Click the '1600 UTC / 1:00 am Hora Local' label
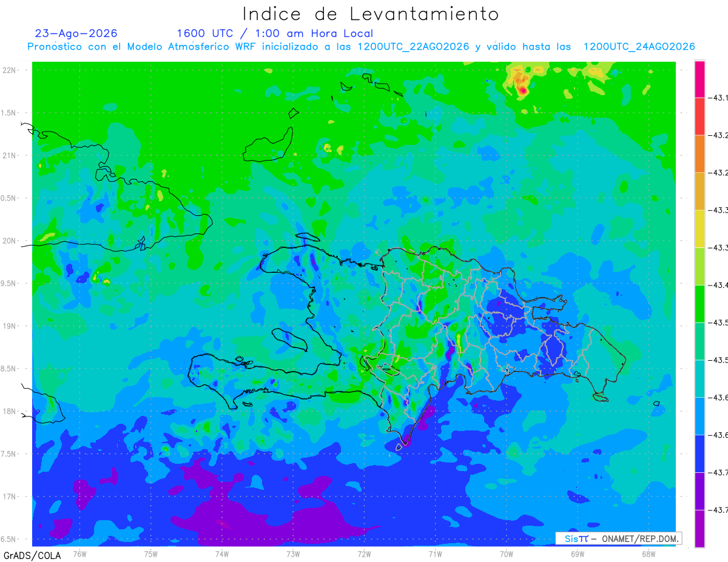 (x=275, y=34)
